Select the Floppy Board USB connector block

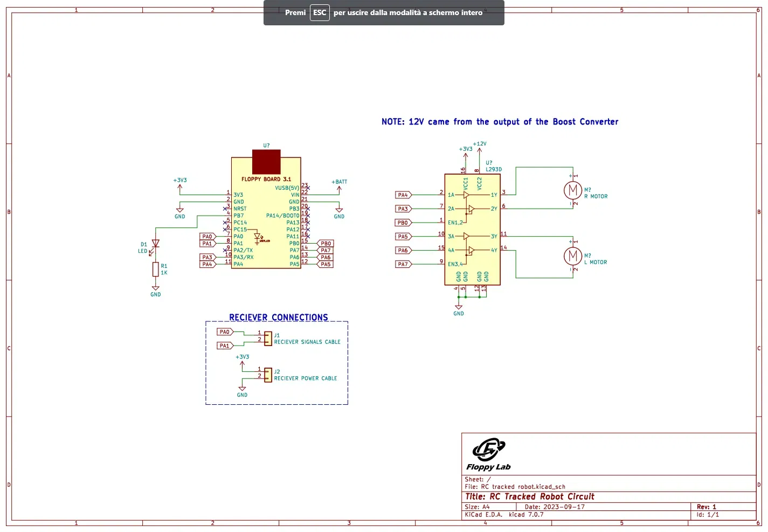pos(266,162)
